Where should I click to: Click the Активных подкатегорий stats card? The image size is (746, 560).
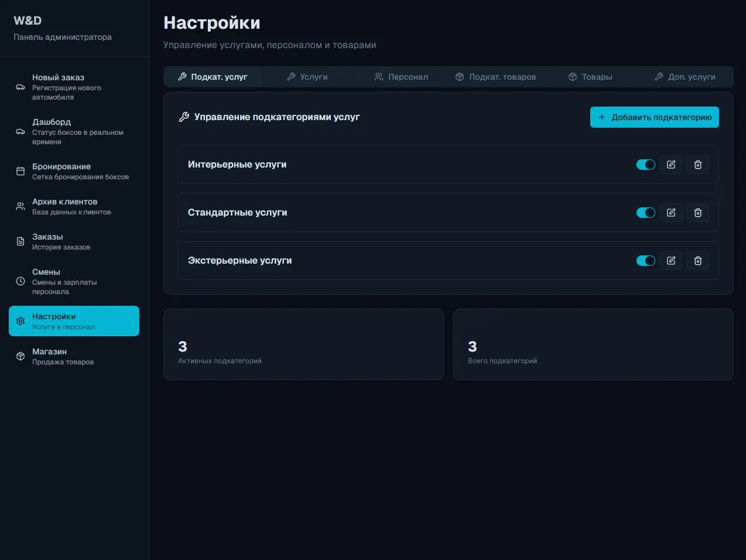pos(303,344)
